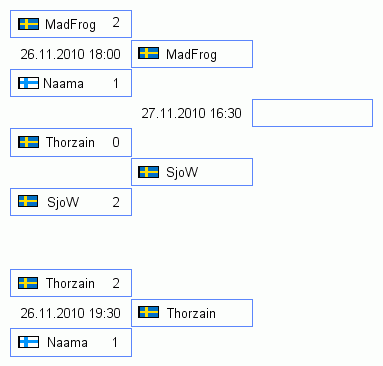Click MadFrog name in the semifinal box
The height and width of the screenshot is (366, 383).
[x=191, y=54]
